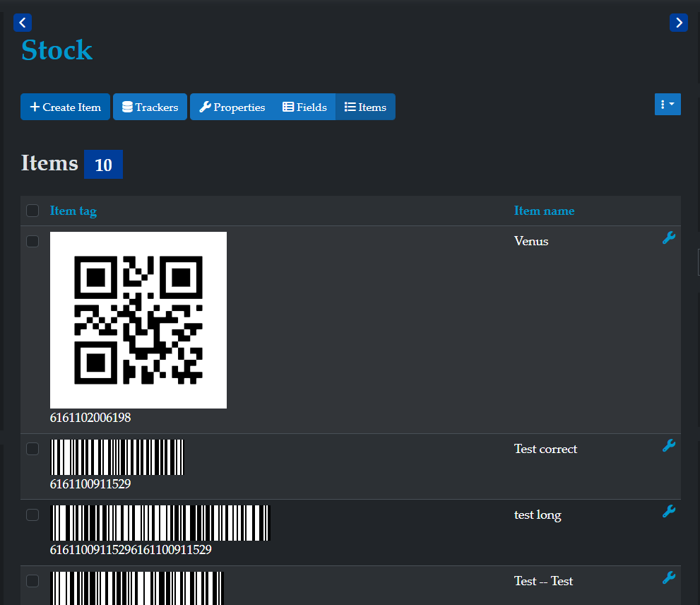The width and height of the screenshot is (700, 605).
Task: Select the Test correct item name
Action: (545, 449)
